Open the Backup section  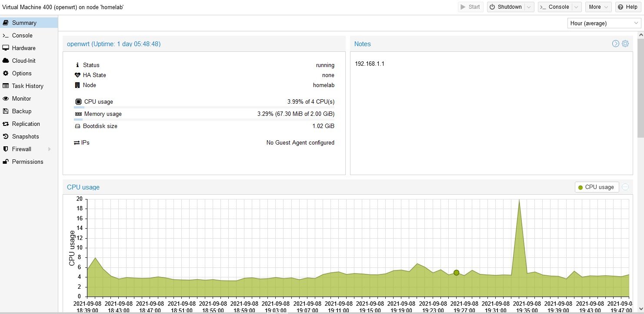click(21, 111)
